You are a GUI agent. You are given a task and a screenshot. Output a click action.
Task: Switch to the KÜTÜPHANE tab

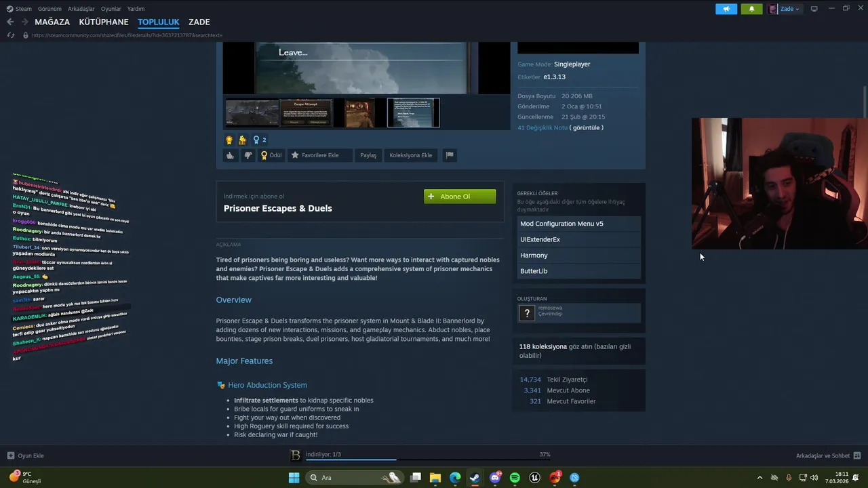104,22
